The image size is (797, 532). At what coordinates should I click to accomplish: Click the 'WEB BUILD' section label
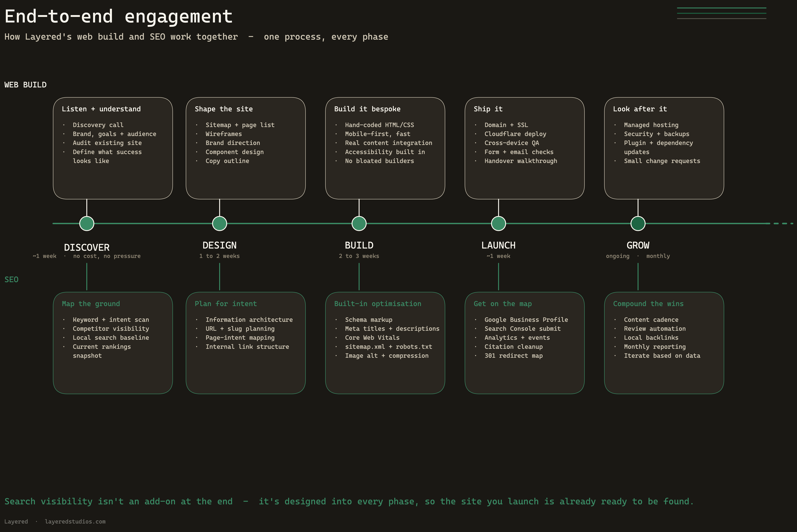tap(25, 85)
